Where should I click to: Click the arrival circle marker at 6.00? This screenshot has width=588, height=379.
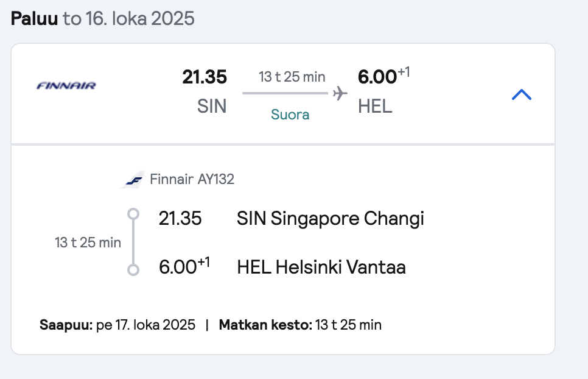coord(133,270)
